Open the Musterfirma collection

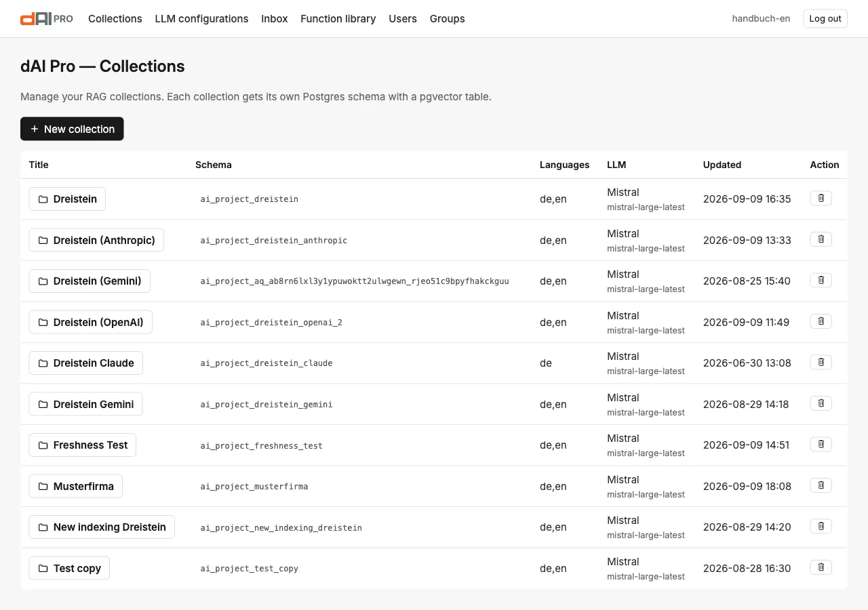click(x=76, y=486)
